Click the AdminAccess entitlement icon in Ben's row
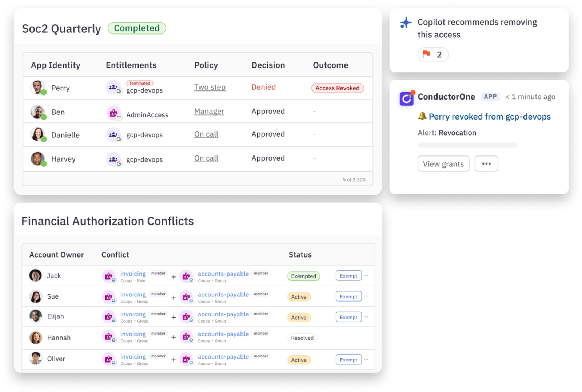 click(114, 112)
